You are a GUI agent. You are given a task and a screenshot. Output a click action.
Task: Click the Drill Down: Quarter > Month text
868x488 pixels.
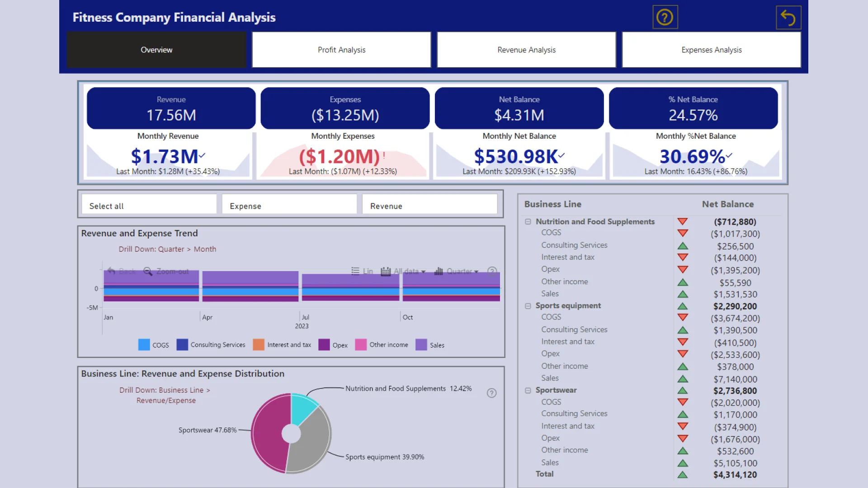[167, 249]
